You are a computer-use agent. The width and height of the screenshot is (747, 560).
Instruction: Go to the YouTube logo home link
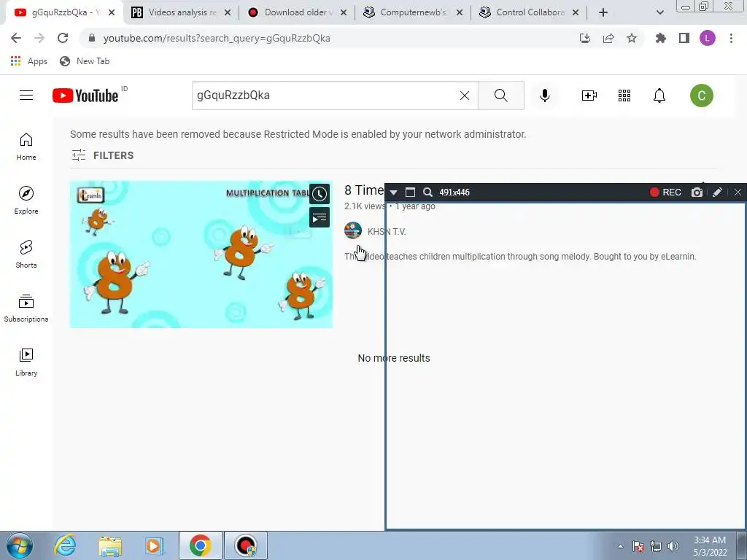click(x=85, y=96)
